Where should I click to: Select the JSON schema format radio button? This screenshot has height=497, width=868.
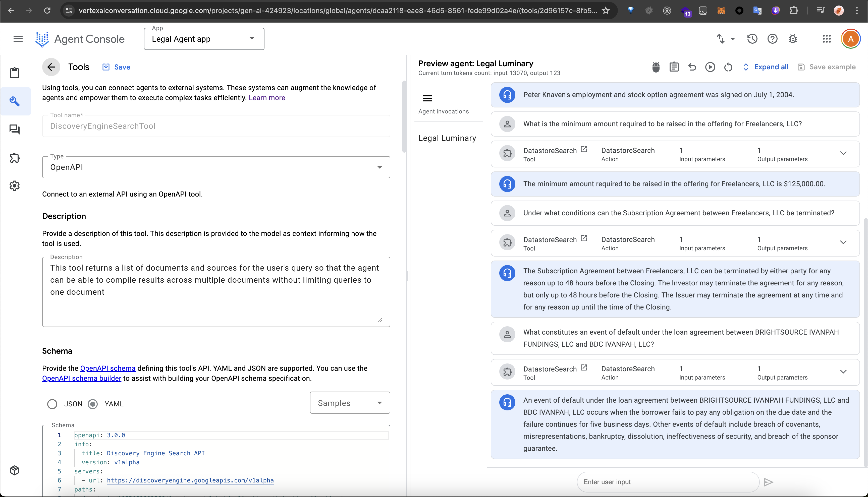pos(52,404)
